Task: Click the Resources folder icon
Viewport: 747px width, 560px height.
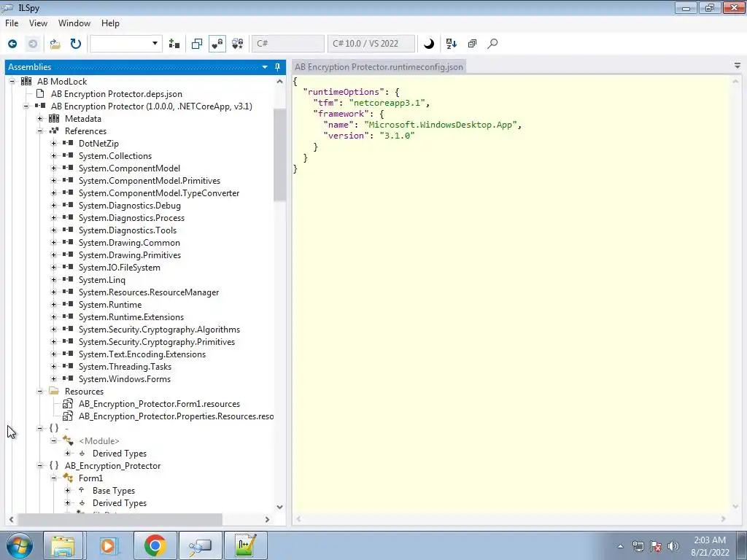Action: (x=54, y=391)
